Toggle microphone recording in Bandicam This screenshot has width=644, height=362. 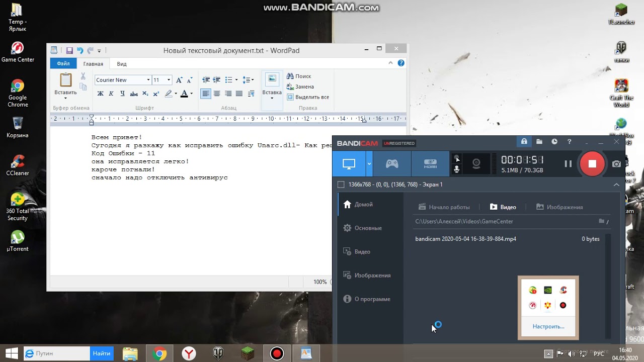click(457, 169)
